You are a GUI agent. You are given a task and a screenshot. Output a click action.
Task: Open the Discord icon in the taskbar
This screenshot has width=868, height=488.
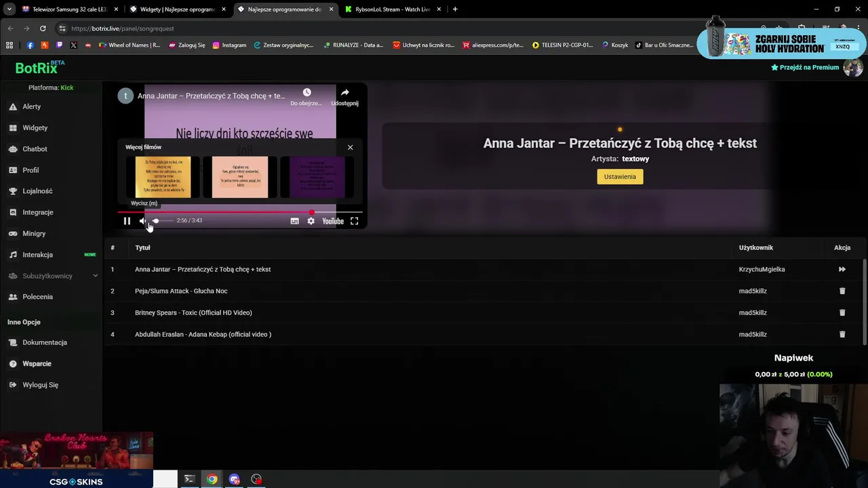click(x=235, y=479)
